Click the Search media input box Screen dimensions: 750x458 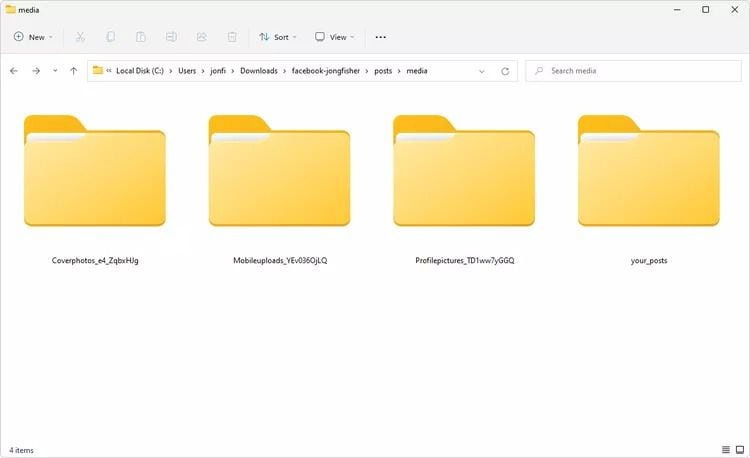coord(635,71)
